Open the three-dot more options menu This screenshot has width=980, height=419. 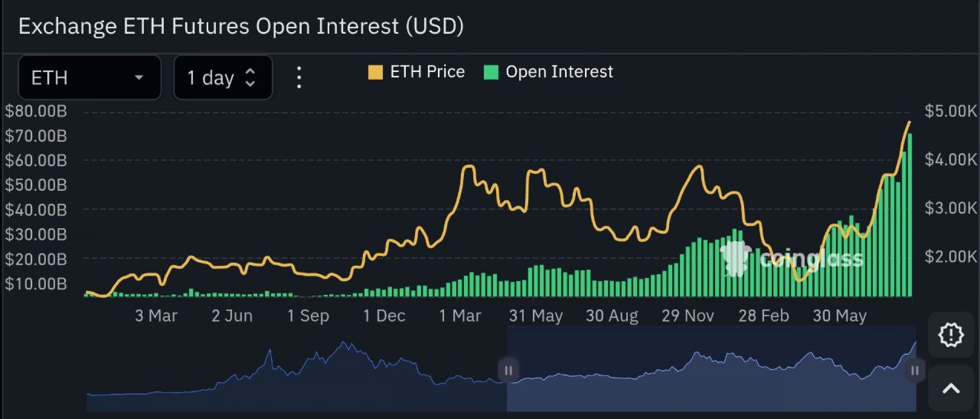click(299, 78)
